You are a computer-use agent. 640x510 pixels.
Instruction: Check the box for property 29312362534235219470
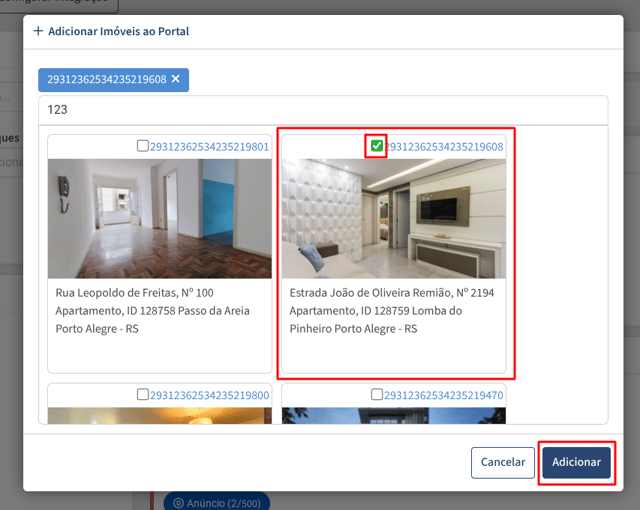377,394
